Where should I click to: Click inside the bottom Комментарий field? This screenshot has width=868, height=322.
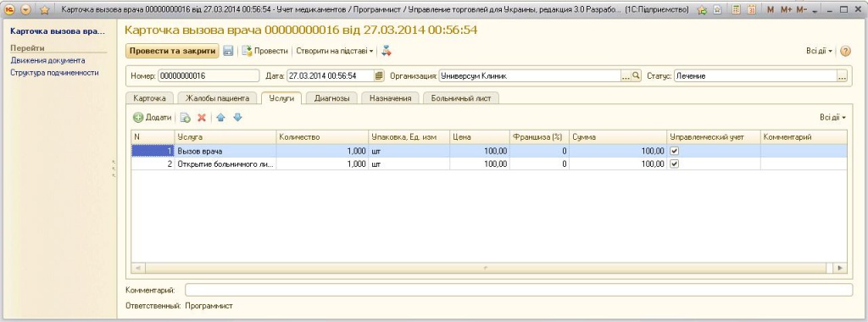(519, 290)
